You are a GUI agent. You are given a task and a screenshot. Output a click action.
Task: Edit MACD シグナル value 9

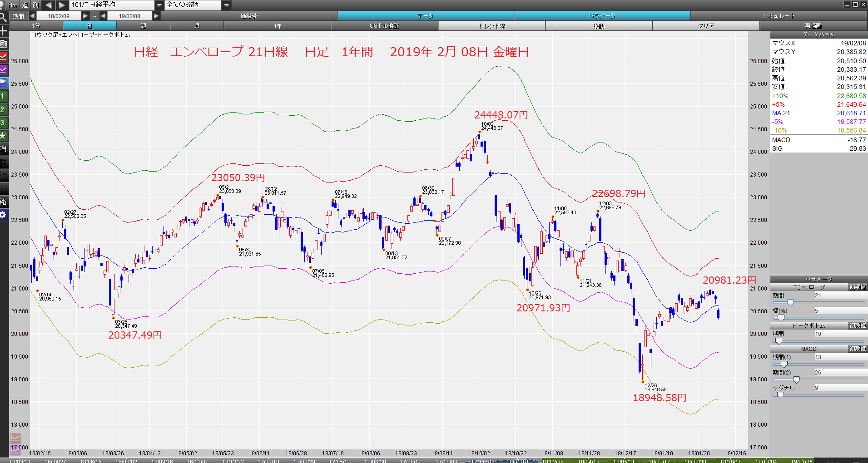[840, 388]
